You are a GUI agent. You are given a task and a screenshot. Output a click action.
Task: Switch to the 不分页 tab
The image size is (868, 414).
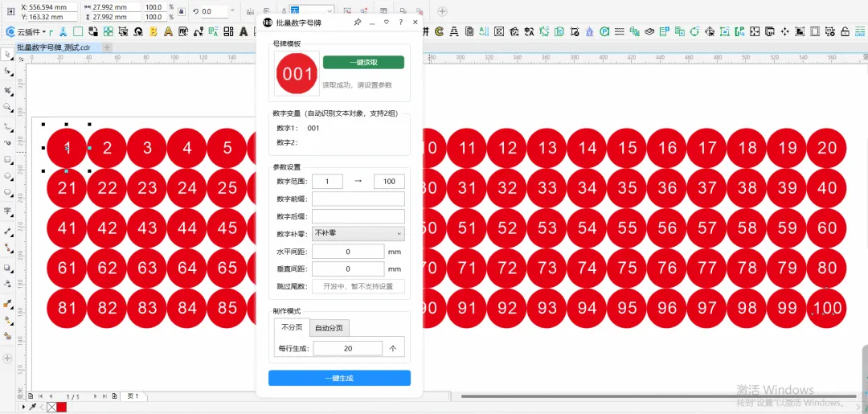292,327
